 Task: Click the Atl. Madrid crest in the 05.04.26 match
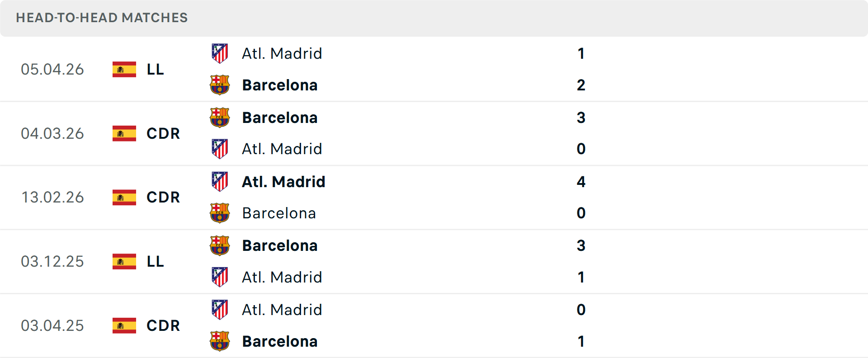point(220,53)
